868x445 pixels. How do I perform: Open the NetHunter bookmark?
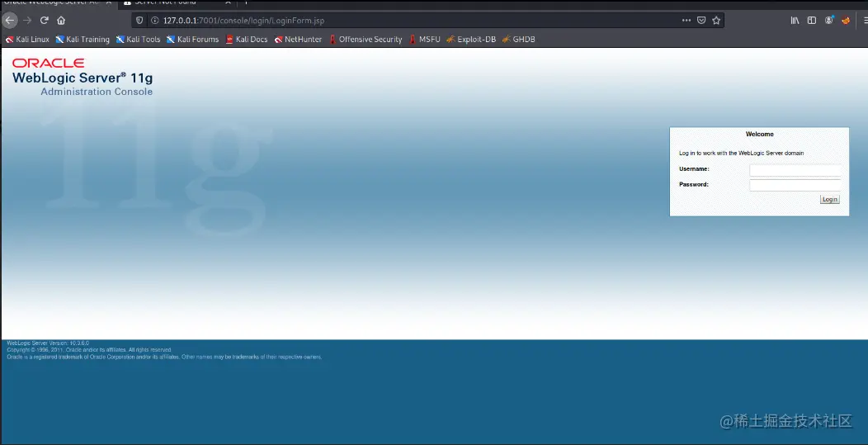[x=298, y=40]
